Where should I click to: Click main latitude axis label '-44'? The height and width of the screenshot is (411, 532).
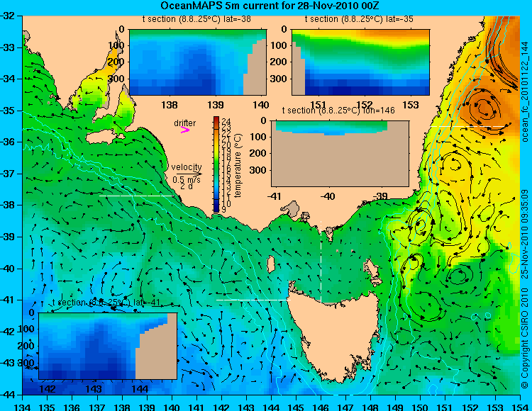8,395
